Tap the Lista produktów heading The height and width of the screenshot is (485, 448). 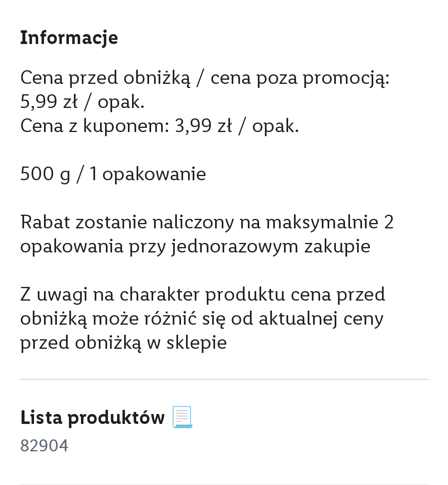pyautogui.click(x=92, y=417)
